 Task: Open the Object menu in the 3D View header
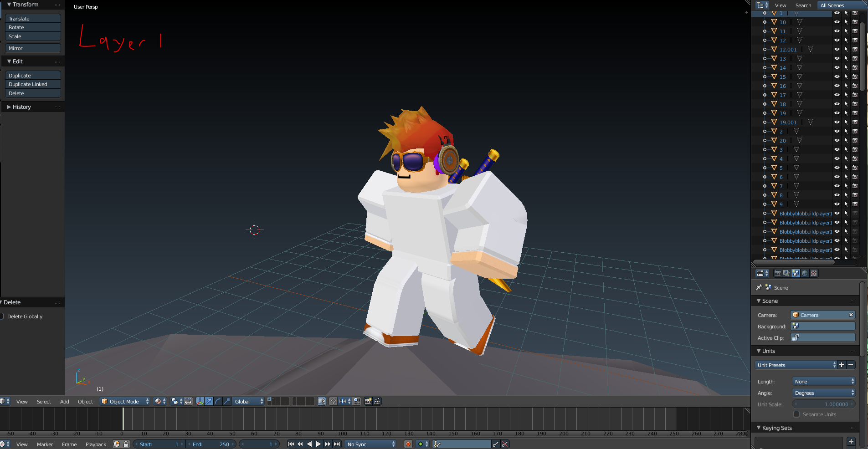85,401
